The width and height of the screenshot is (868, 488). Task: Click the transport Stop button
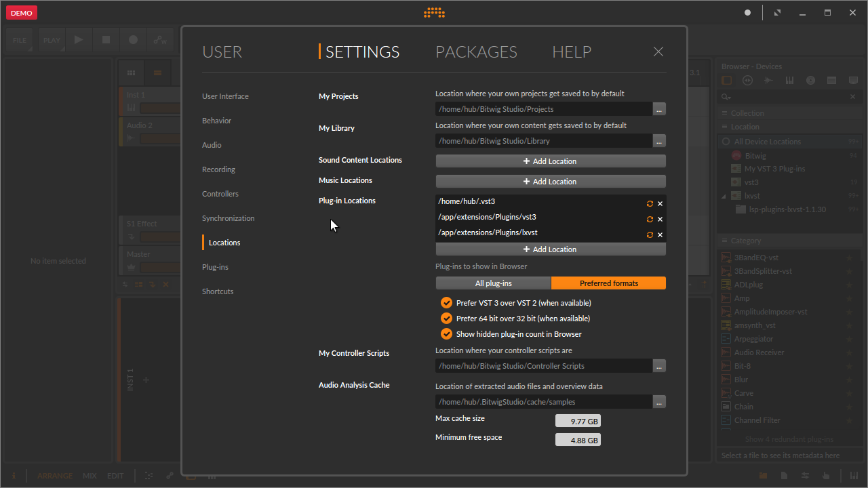106,40
